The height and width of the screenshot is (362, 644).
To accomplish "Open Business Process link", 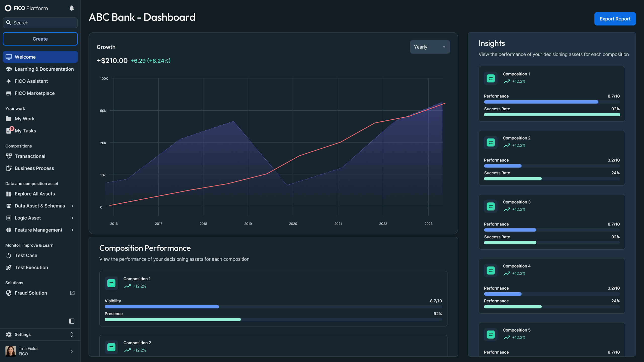I will (x=40, y=168).
